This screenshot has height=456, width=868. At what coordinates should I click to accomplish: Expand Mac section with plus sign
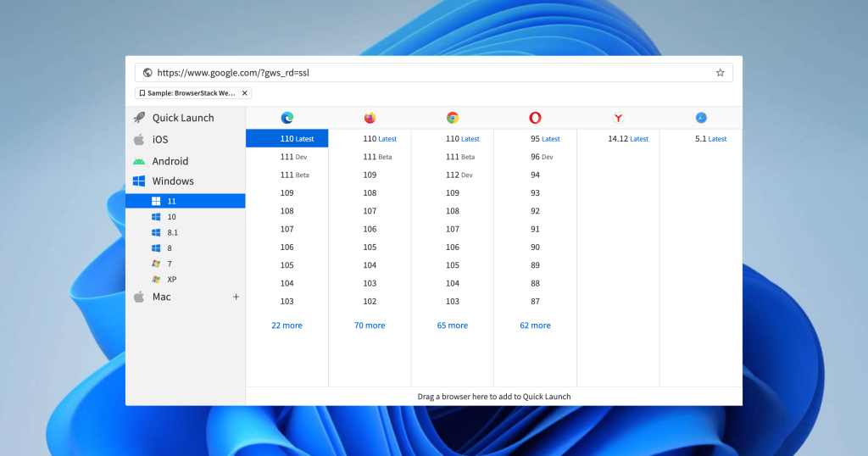point(236,297)
